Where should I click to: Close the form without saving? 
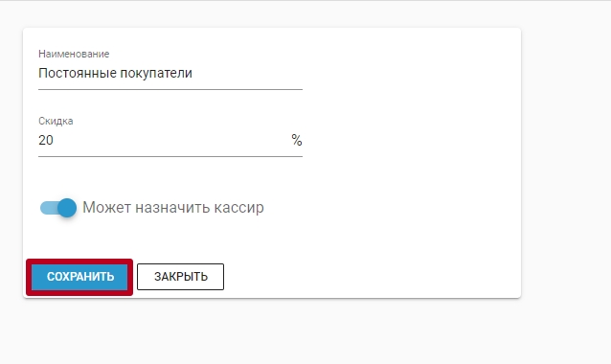[x=180, y=277]
